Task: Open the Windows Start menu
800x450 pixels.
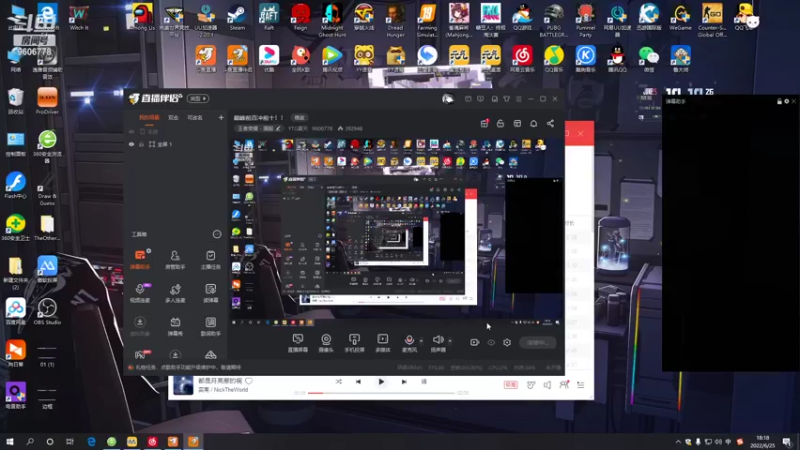Action: coord(9,441)
